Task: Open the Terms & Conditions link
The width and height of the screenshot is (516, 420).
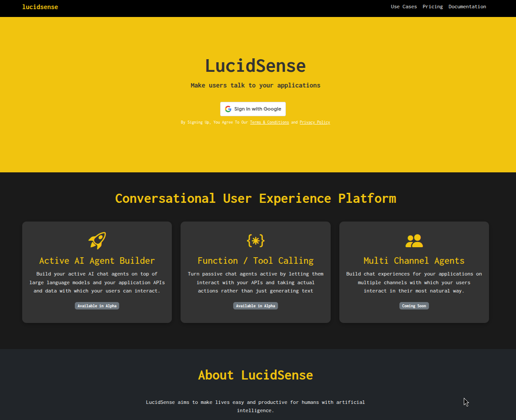Action: (269, 122)
